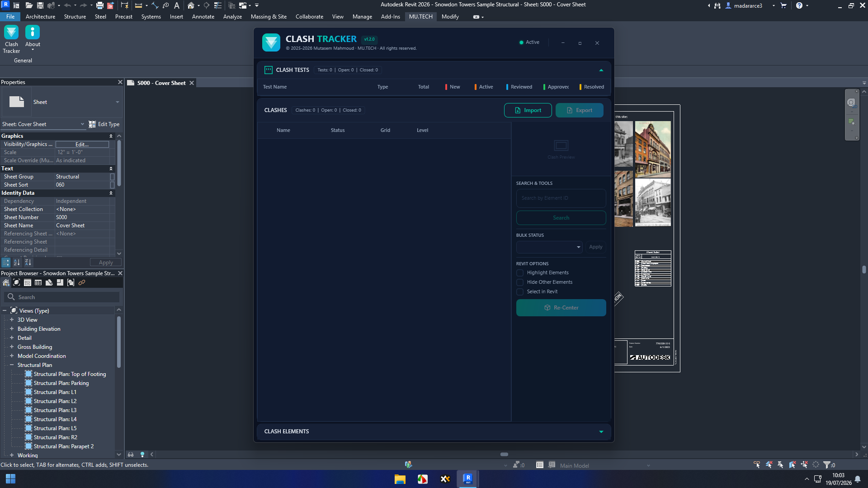Image resolution: width=868 pixels, height=488 pixels.
Task: Click Visibility/Graphics Edit... button
Action: [x=82, y=145]
